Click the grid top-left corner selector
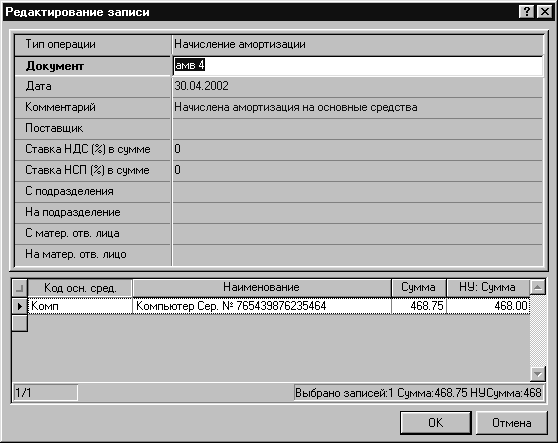Screen dimensions: 558x443 [20, 288]
